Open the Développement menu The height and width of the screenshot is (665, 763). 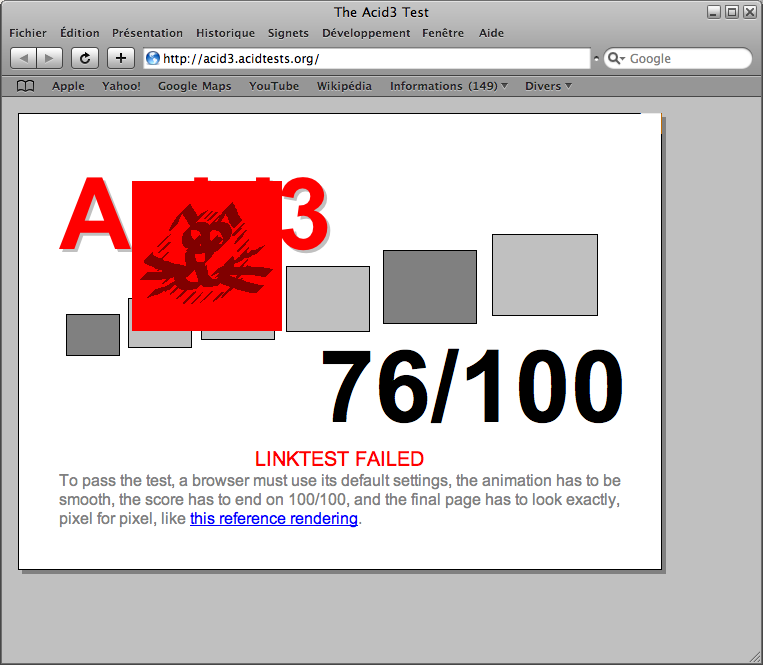(x=366, y=33)
